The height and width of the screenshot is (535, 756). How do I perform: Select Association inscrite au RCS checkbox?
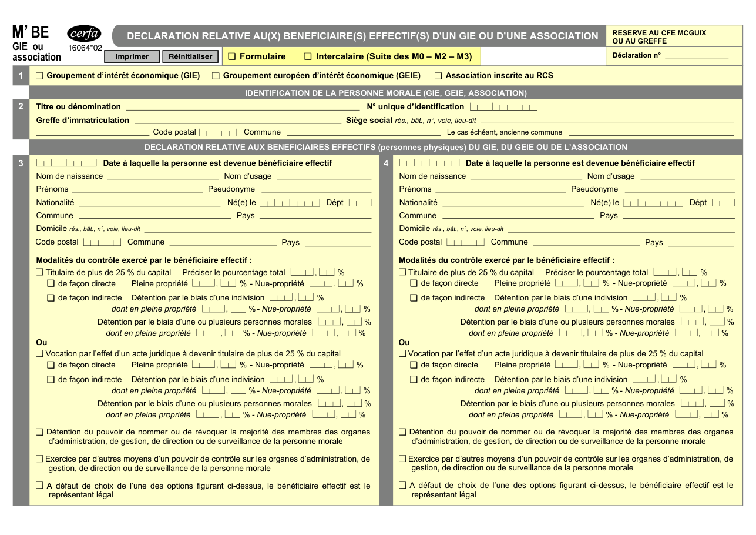[x=438, y=76]
